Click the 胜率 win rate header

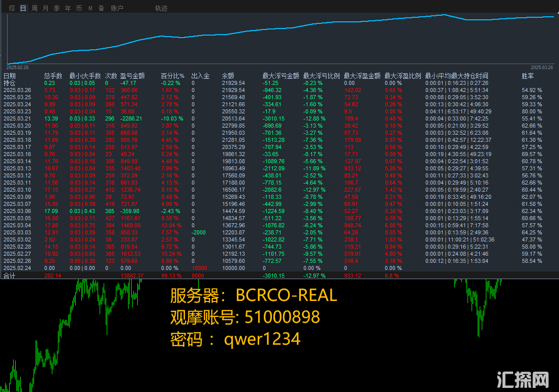tap(528, 76)
